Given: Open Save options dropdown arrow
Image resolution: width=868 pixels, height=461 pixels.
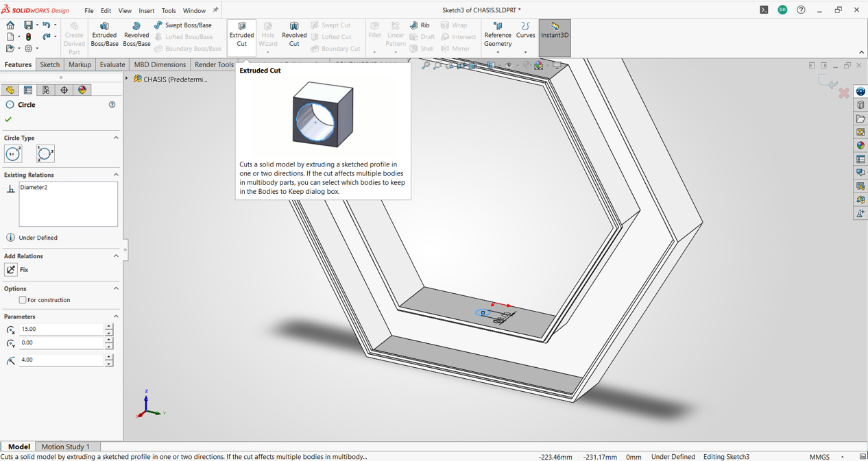Looking at the screenshot, I should point(37,25).
